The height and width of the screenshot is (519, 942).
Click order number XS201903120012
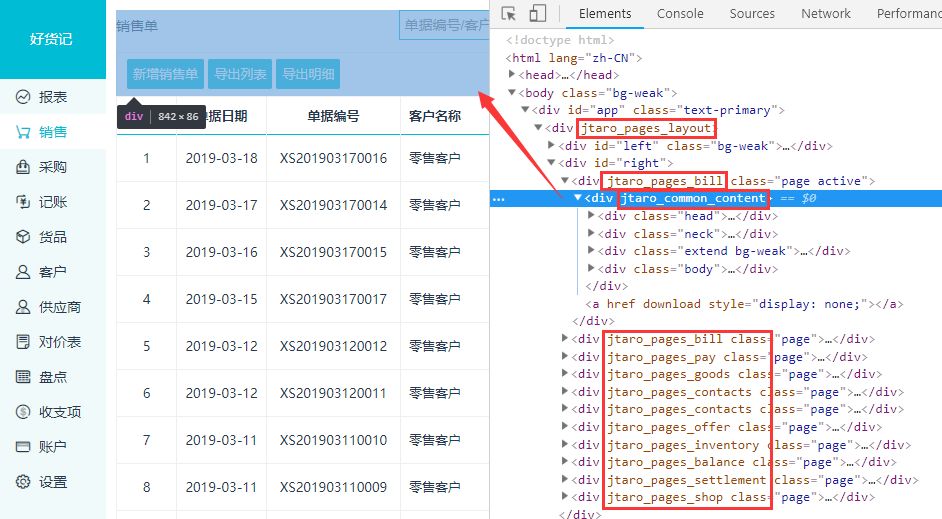[x=333, y=346]
